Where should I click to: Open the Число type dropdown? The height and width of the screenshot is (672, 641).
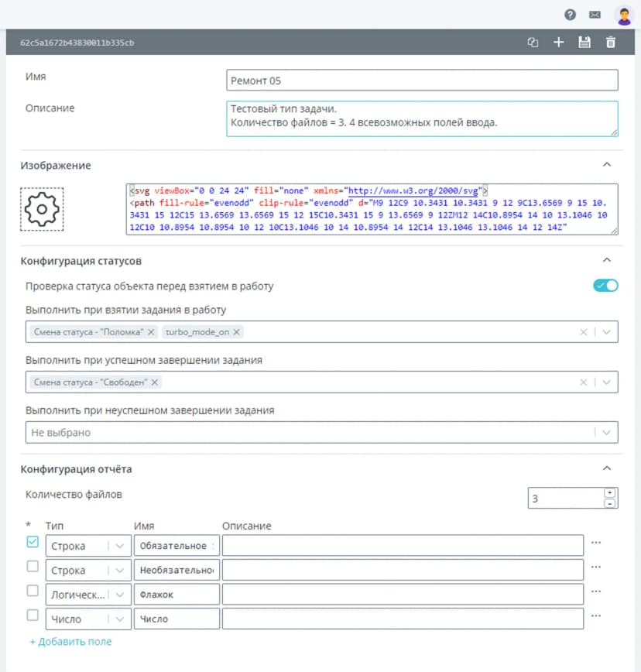point(88,619)
